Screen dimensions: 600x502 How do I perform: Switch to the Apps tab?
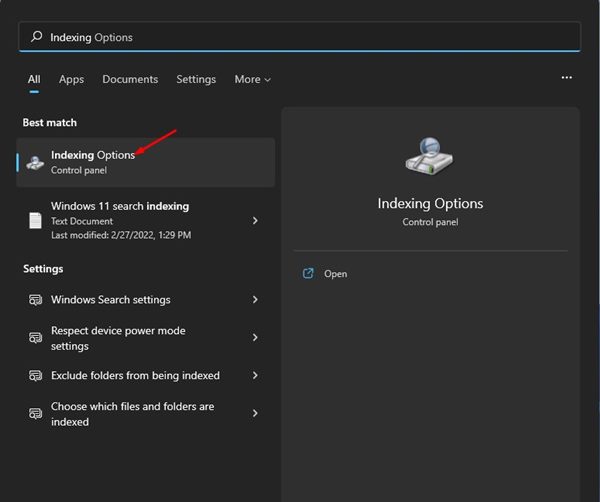pyautogui.click(x=71, y=79)
